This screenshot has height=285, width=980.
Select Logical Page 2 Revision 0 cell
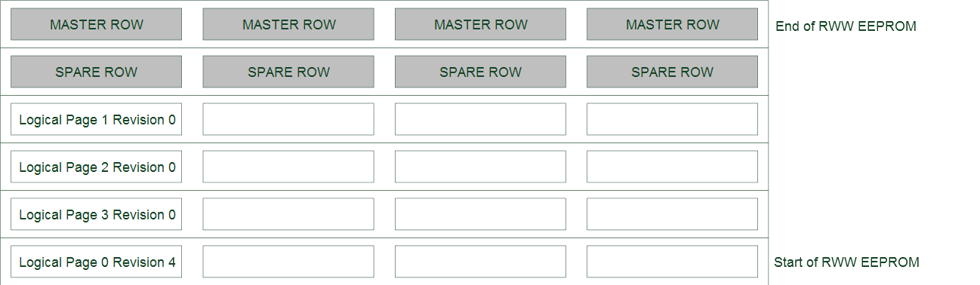pyautogui.click(x=96, y=167)
